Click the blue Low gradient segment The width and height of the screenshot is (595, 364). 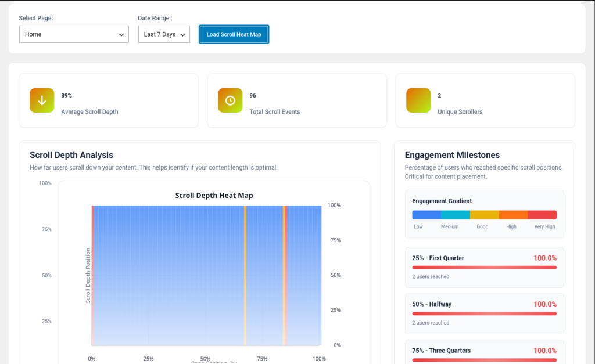click(x=426, y=215)
